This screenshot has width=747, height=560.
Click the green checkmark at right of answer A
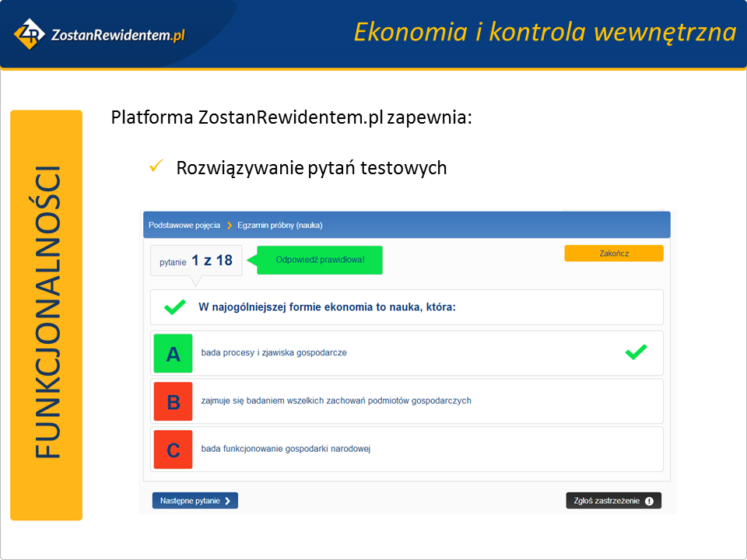coord(636,353)
